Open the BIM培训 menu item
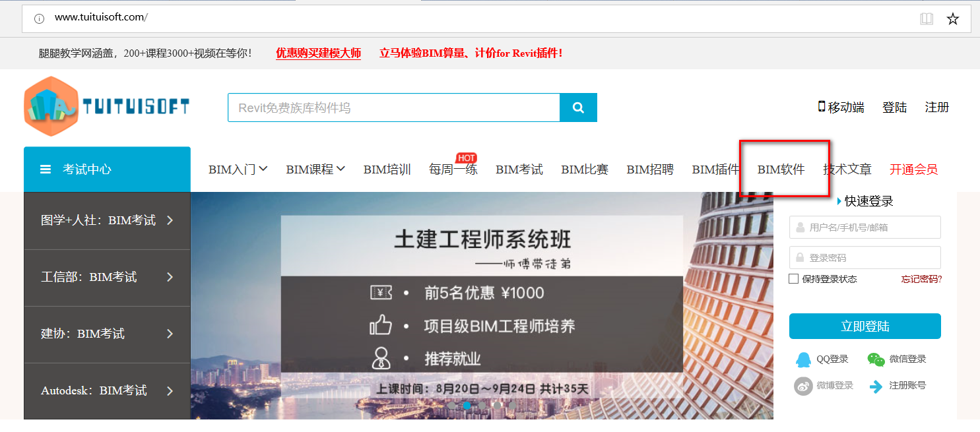980x432 pixels. point(387,170)
